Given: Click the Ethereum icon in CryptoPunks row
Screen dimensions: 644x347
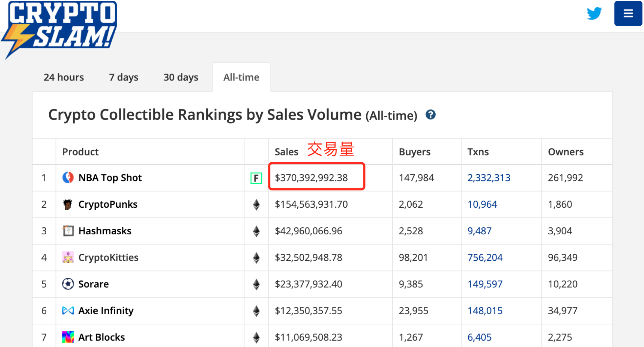Looking at the screenshot, I should 256,204.
